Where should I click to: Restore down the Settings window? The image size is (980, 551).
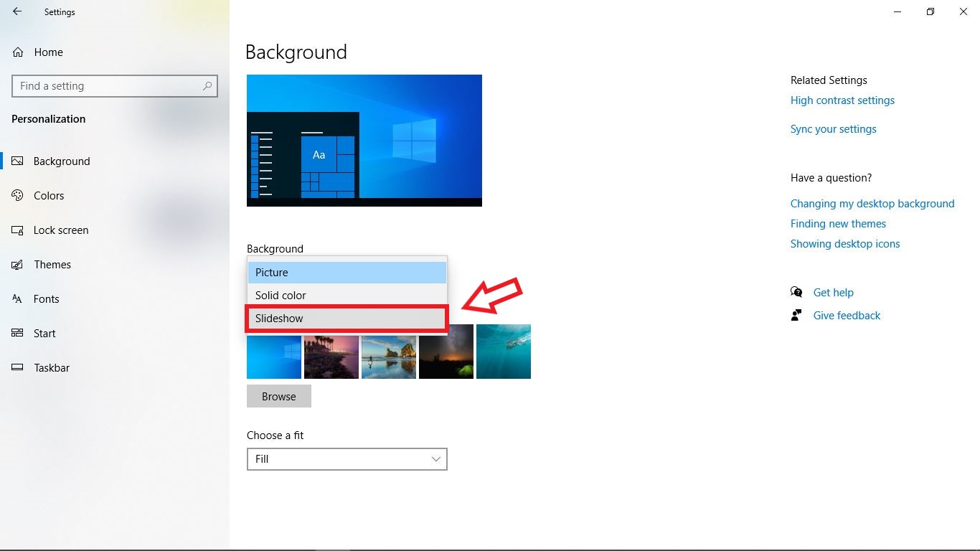tap(930, 11)
